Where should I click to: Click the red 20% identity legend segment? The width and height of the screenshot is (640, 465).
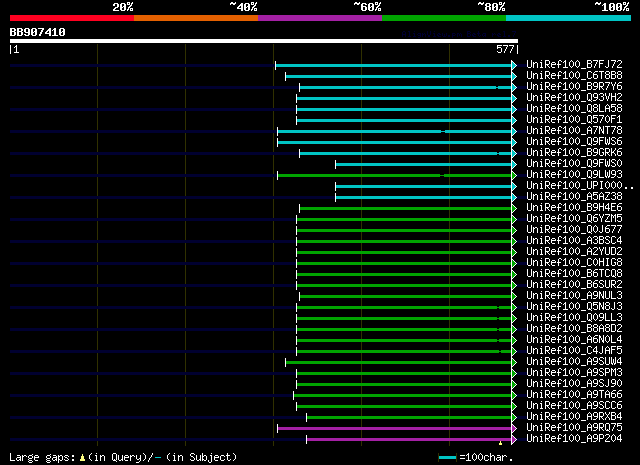point(72,18)
